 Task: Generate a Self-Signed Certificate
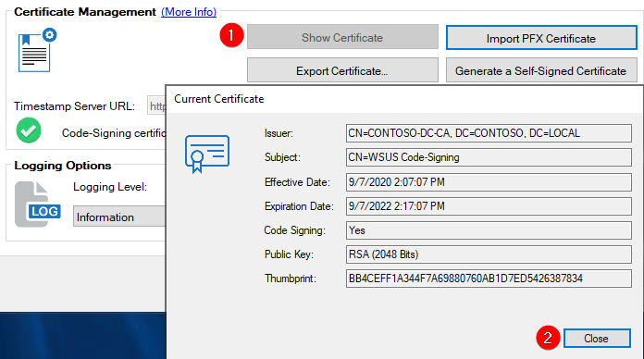(541, 70)
